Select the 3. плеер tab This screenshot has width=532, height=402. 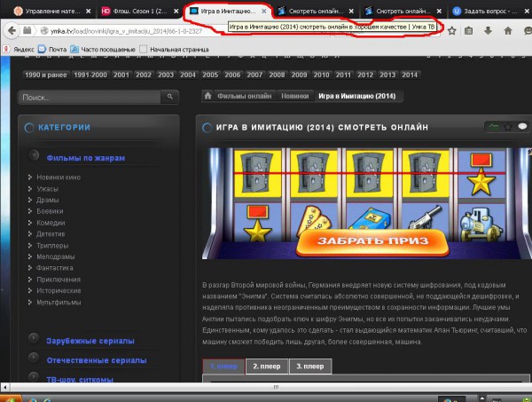[x=310, y=365]
